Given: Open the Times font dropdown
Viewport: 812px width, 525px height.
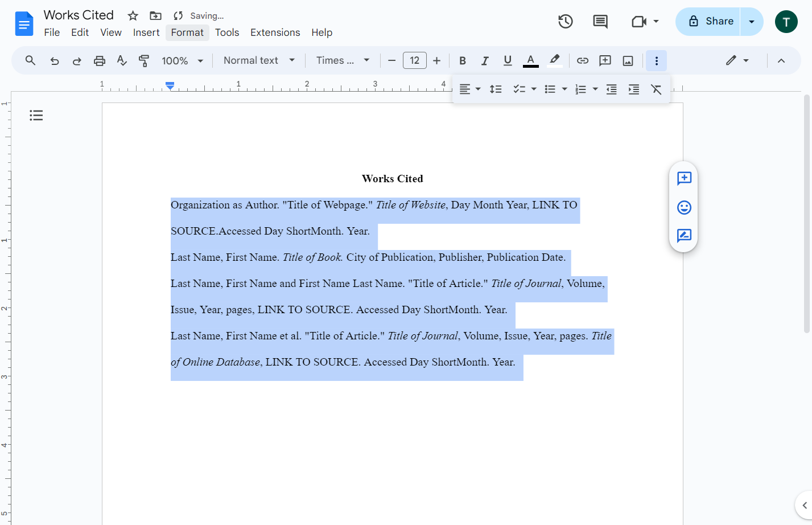Looking at the screenshot, I should [x=343, y=60].
